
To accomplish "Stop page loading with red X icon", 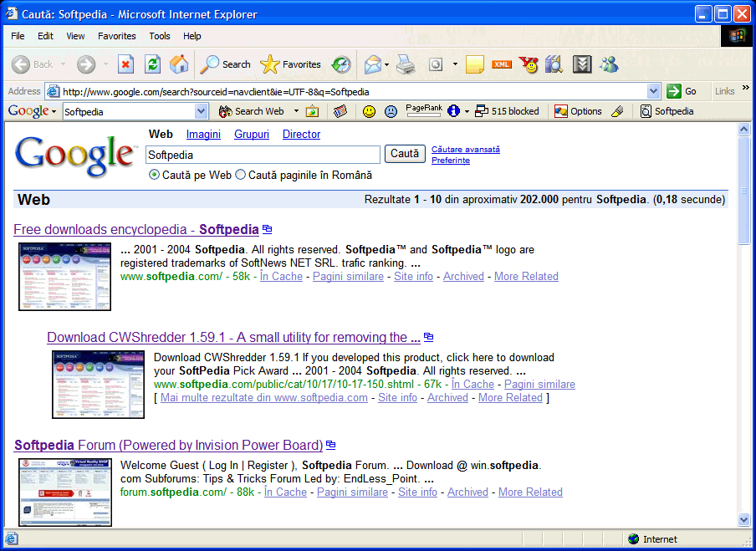I will click(x=125, y=64).
